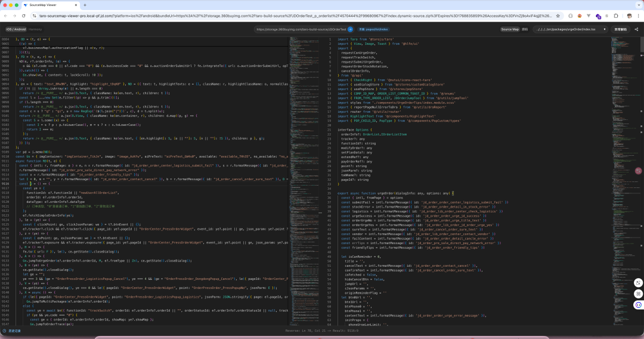644x339 pixels.
Task: Close the SourceMap Viewer tab
Action: [x=76, y=5]
